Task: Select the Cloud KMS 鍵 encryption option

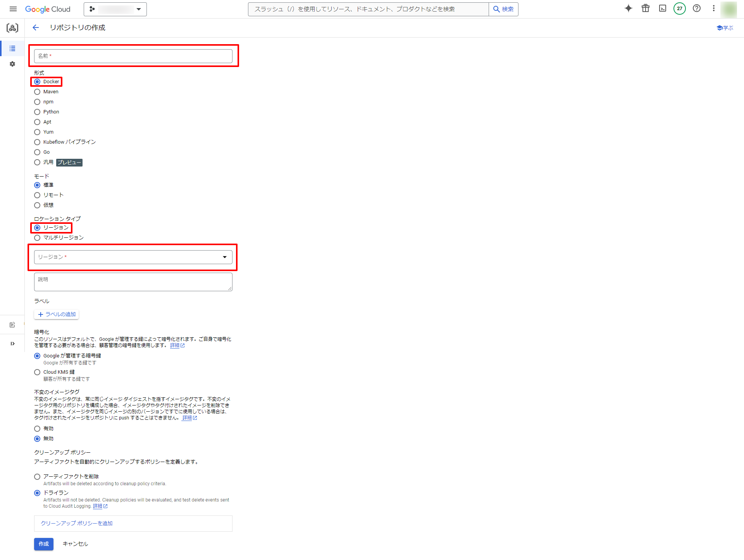Action: point(37,372)
